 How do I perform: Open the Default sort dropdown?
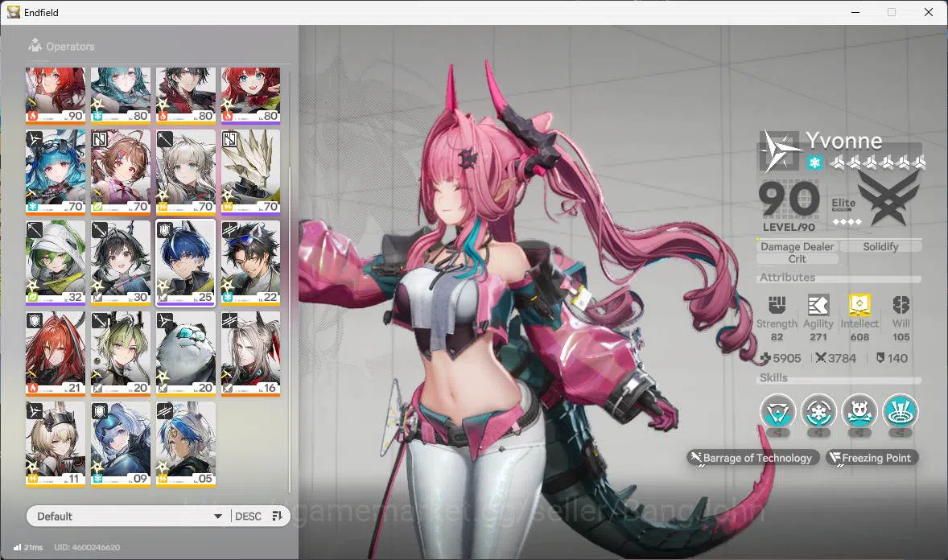tap(128, 516)
